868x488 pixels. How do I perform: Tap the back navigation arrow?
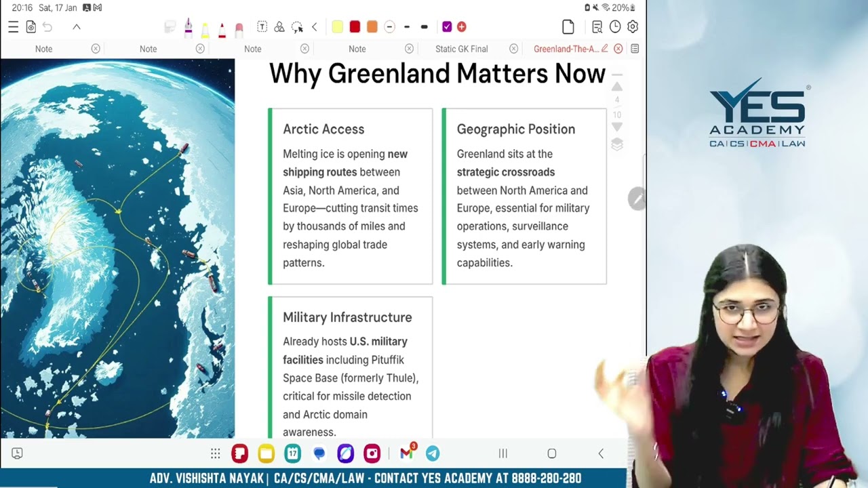pyautogui.click(x=601, y=453)
